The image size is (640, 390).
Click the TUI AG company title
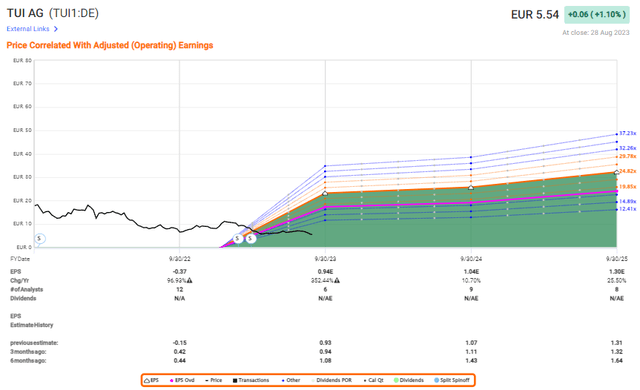[25, 13]
